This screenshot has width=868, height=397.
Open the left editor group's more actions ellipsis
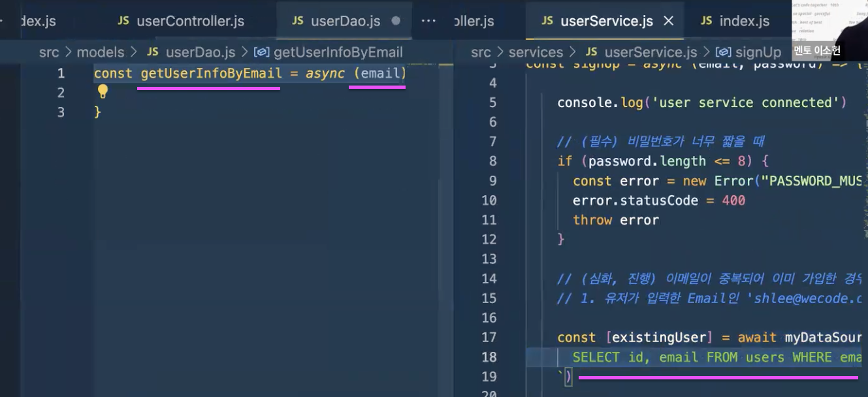point(428,21)
